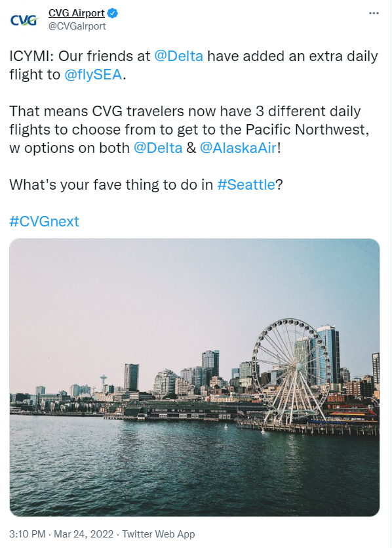Open first @Delta mention link
This screenshot has width=392, height=548.
point(178,56)
